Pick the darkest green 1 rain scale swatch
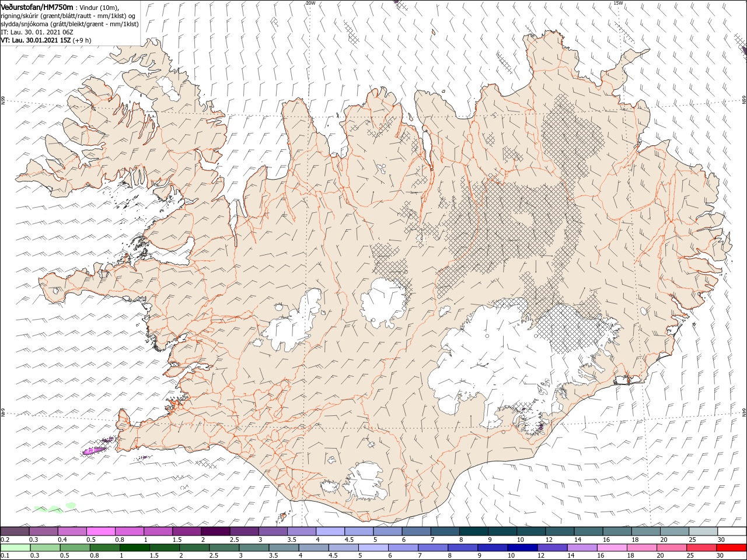 click(134, 548)
